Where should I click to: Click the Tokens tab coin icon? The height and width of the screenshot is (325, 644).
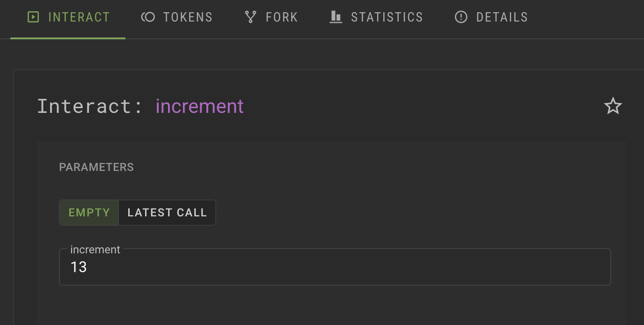[x=148, y=17]
